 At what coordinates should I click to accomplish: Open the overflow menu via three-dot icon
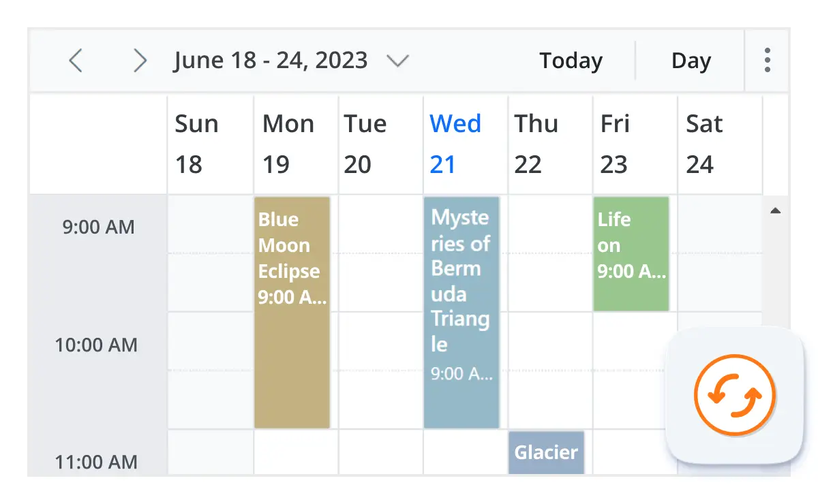[767, 60]
